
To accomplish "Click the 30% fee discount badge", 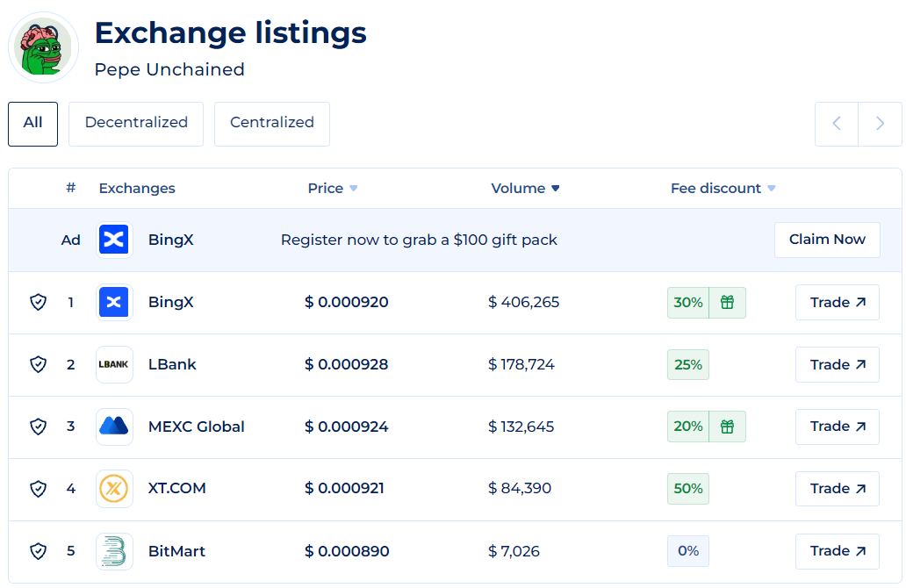I will [x=688, y=302].
